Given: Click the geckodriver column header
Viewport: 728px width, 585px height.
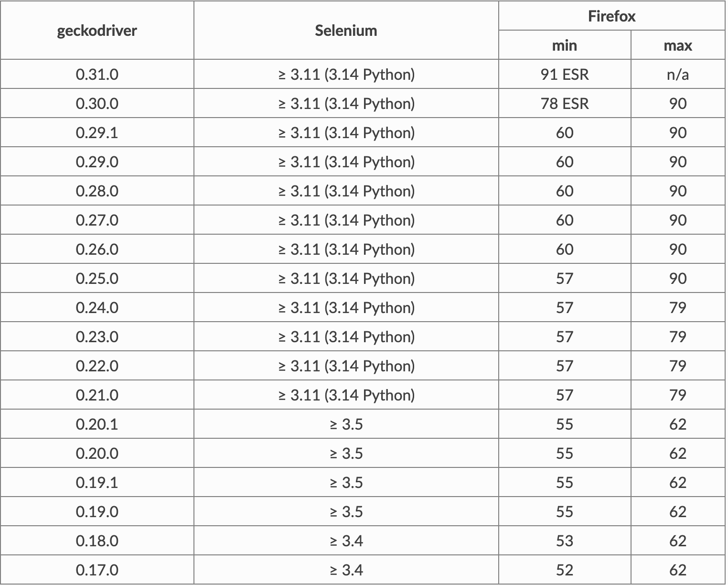Looking at the screenshot, I should (97, 31).
